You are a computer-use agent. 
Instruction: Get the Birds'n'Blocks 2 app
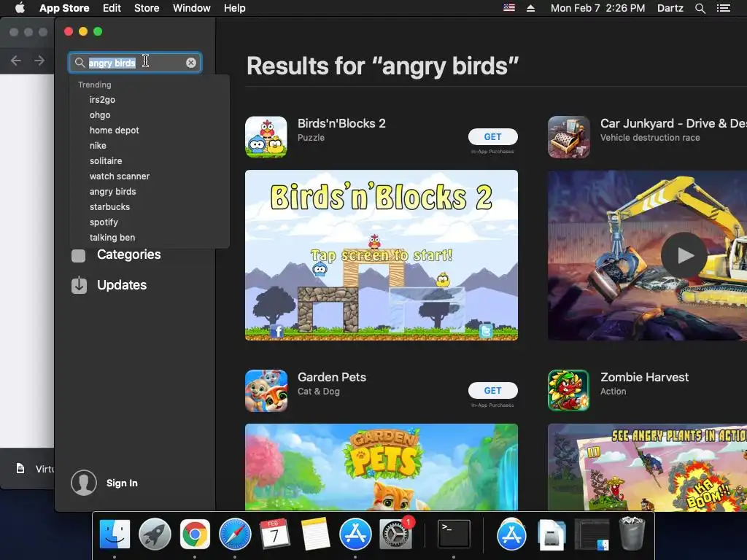coord(492,136)
